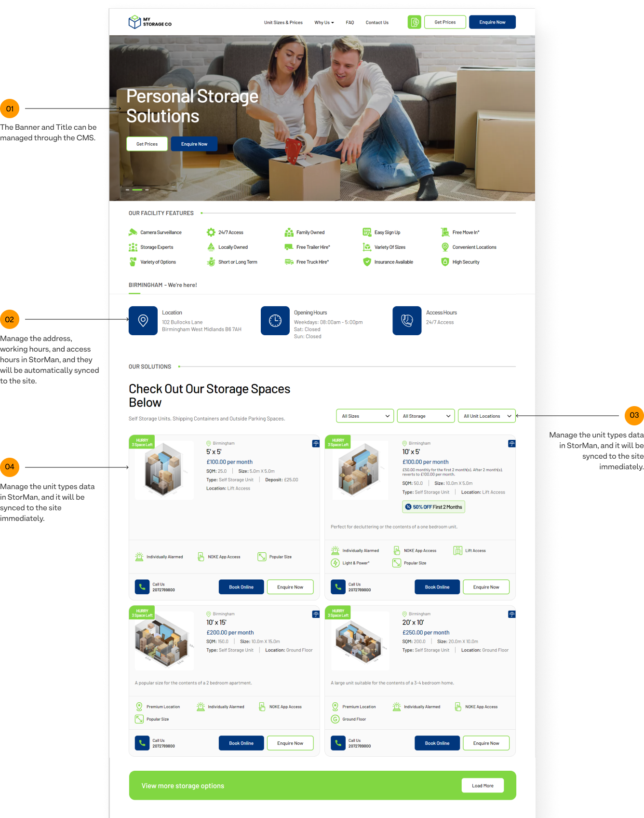Click the Free Move In icon
The height and width of the screenshot is (818, 644).
445,232
